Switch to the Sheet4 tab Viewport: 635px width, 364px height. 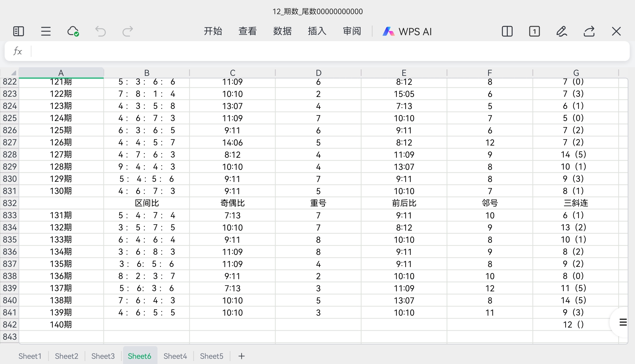pos(175,356)
